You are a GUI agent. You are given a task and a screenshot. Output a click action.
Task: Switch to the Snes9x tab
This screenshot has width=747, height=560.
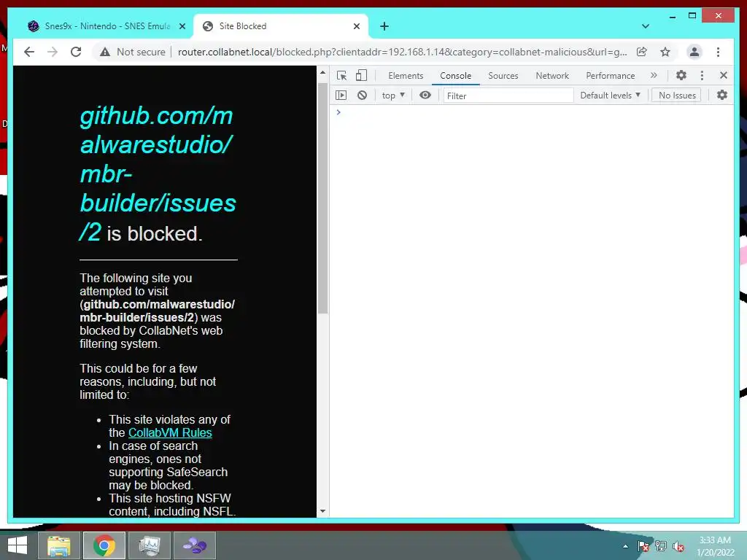(x=107, y=26)
